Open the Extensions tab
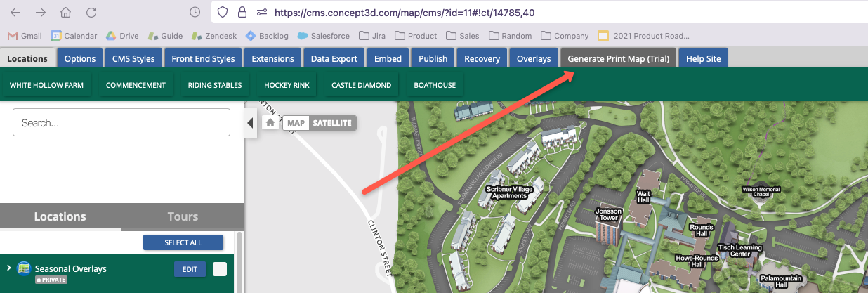The height and width of the screenshot is (293, 868). point(273,58)
